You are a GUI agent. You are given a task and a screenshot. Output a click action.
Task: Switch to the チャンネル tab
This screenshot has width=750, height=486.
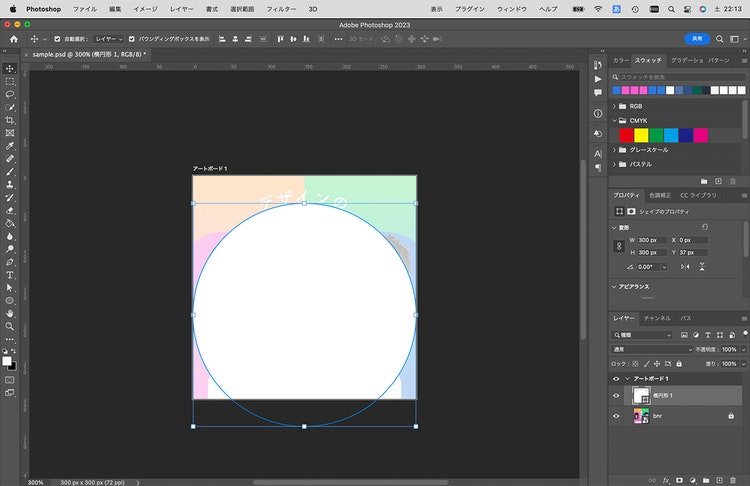657,318
